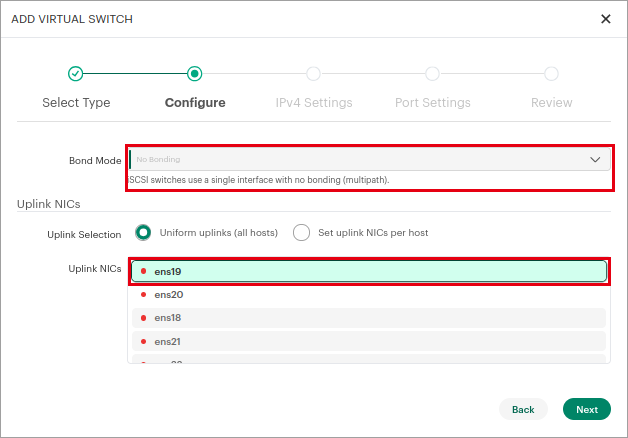Open the Port Settings step label

pos(433,102)
